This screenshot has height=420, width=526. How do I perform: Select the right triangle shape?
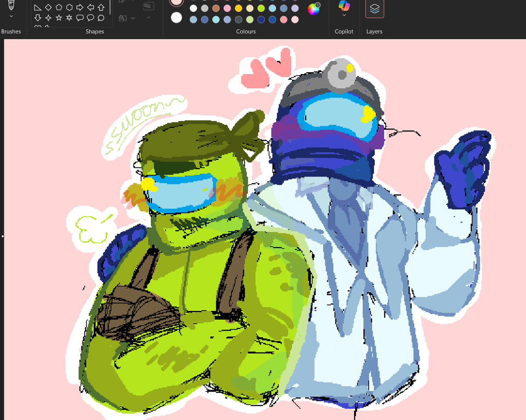point(38,7)
